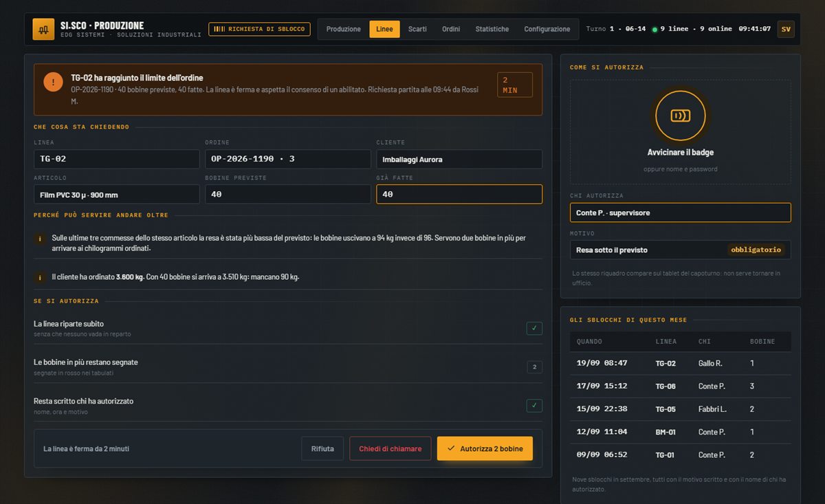This screenshot has width=825, height=504.
Task: Click the QUANDO column header
Action: [x=590, y=342]
